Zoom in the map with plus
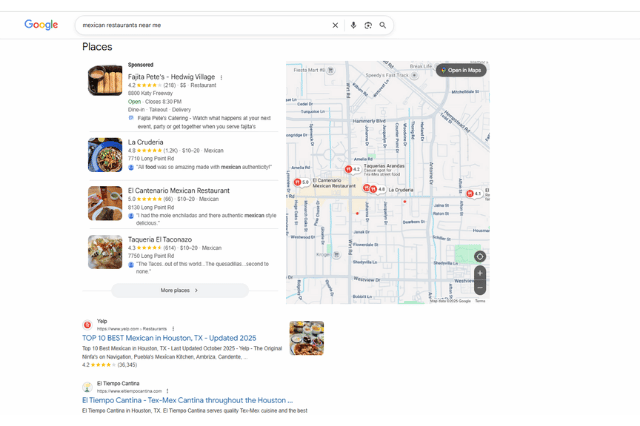The height and width of the screenshot is (426, 640). click(x=480, y=273)
